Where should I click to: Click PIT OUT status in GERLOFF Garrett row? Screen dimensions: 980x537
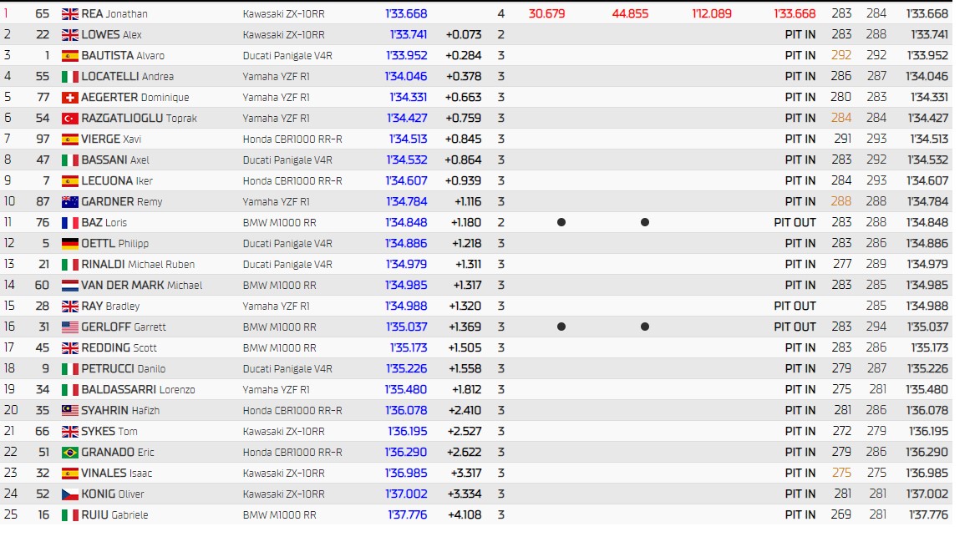[x=795, y=327]
